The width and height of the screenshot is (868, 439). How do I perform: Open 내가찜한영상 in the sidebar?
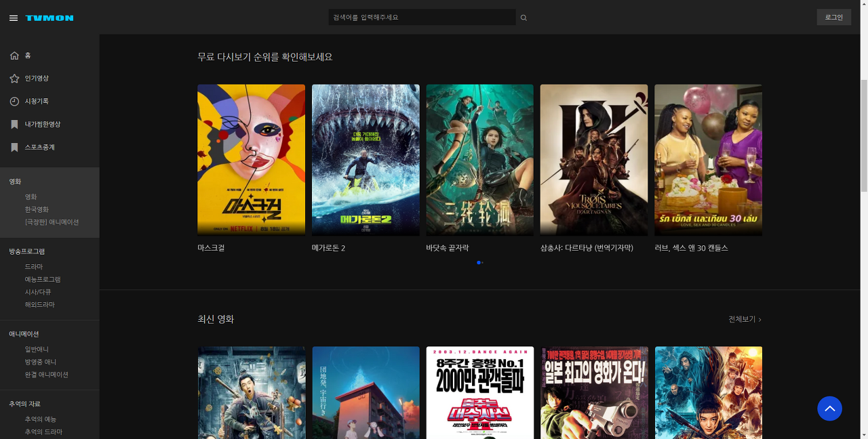point(43,125)
